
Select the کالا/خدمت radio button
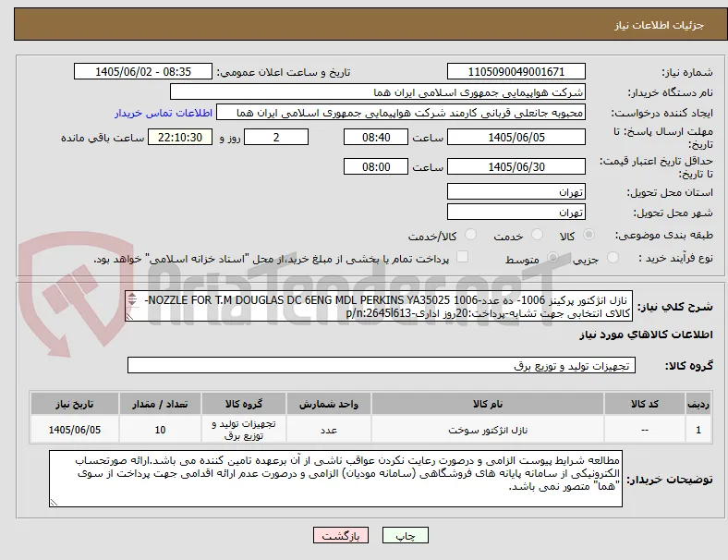click(470, 235)
